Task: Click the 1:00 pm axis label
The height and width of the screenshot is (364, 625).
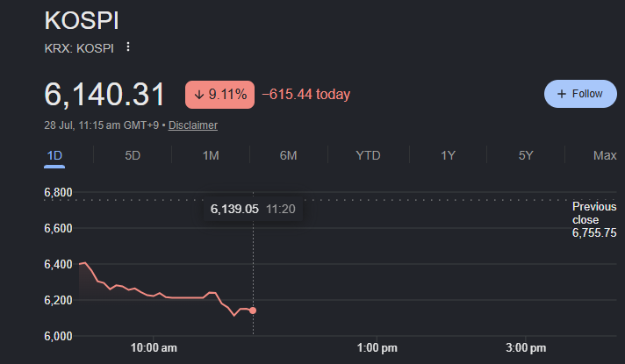Action: (x=377, y=347)
